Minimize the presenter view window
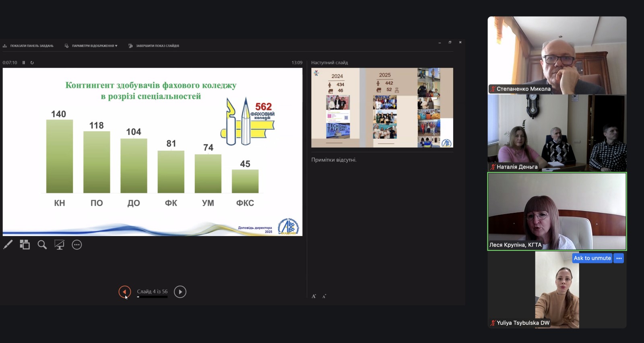Image resolution: width=644 pixels, height=343 pixels. tap(440, 42)
